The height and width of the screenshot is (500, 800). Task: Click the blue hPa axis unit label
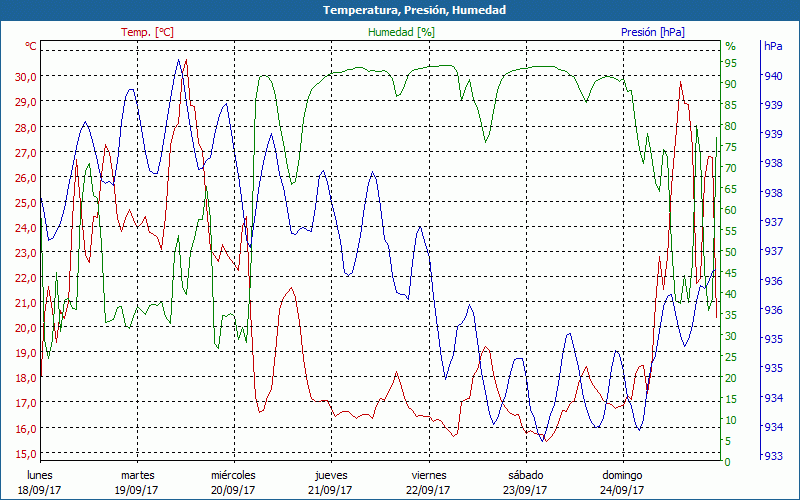click(x=773, y=46)
